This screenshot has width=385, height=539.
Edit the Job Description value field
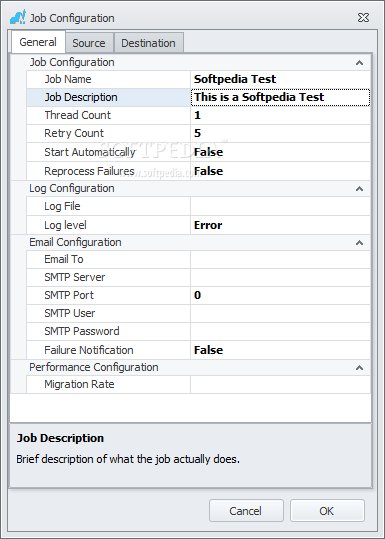[280, 97]
